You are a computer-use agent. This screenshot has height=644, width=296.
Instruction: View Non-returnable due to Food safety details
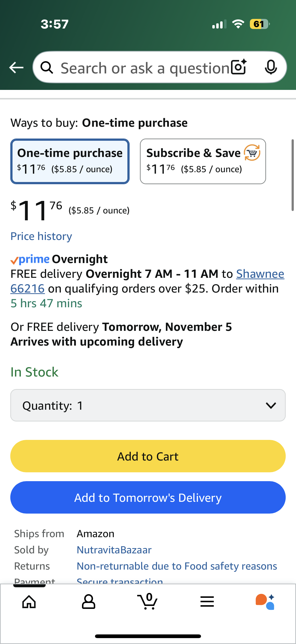177,566
